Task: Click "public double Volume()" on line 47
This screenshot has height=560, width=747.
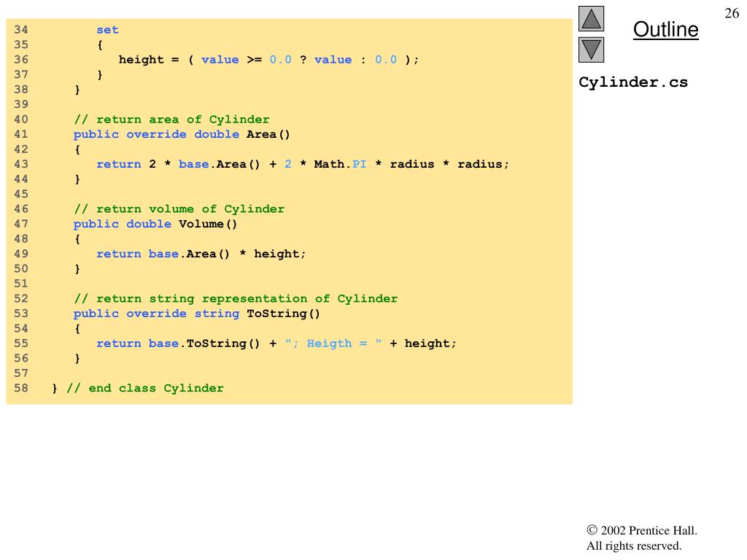Action: coord(155,224)
